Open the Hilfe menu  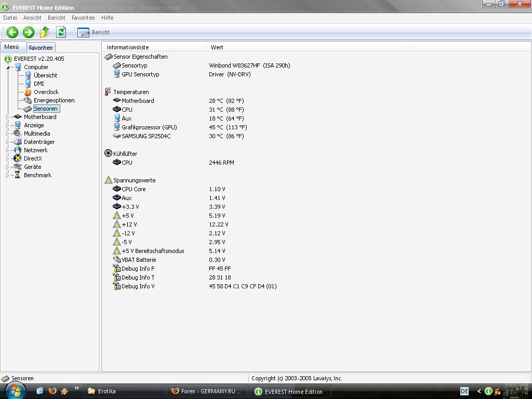point(107,18)
